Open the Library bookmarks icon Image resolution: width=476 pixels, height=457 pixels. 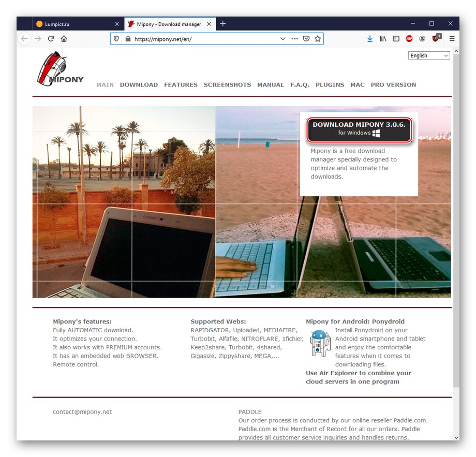point(383,39)
